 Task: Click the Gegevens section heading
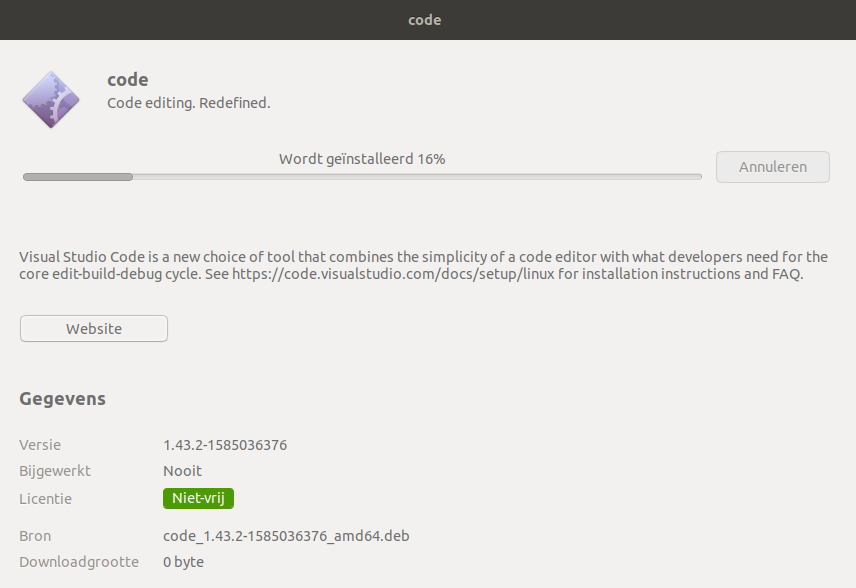tap(63, 399)
